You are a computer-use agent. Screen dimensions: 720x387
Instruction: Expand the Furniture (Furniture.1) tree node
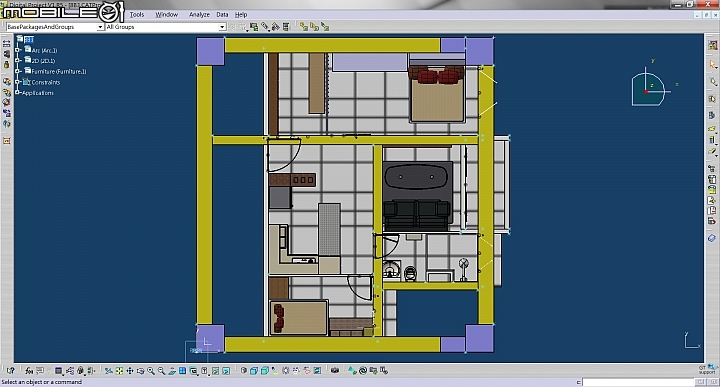tap(17, 71)
